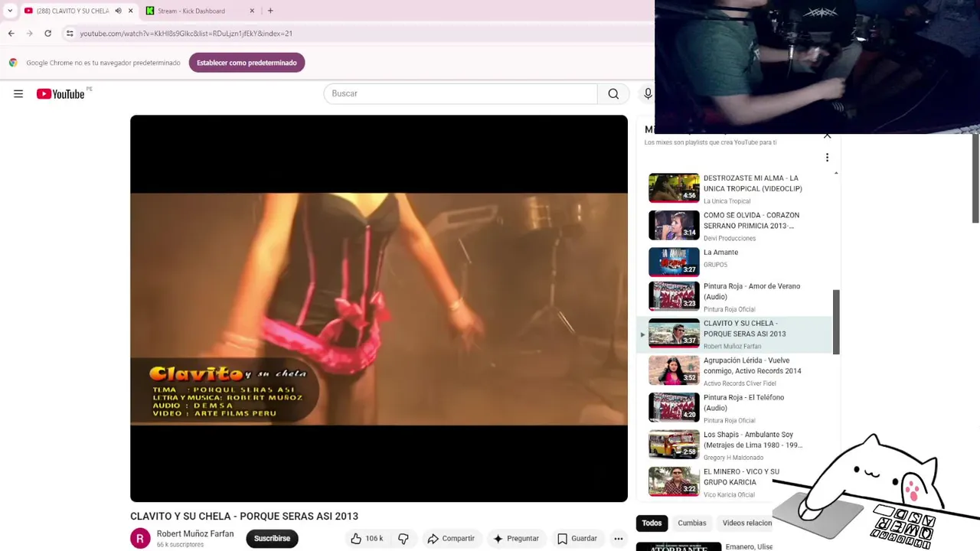Viewport: 980px width, 551px height.
Task: Play DESTROZASTE MI ALMA thumbnail
Action: pos(674,187)
